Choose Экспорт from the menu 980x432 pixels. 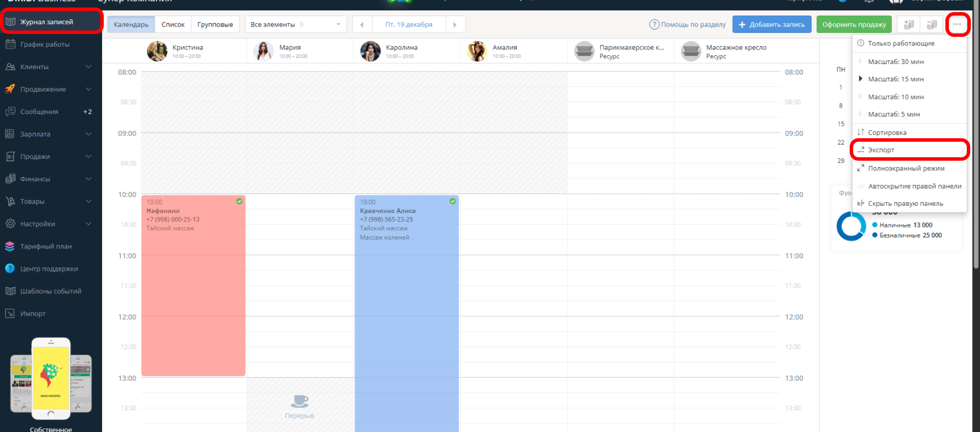click(881, 150)
